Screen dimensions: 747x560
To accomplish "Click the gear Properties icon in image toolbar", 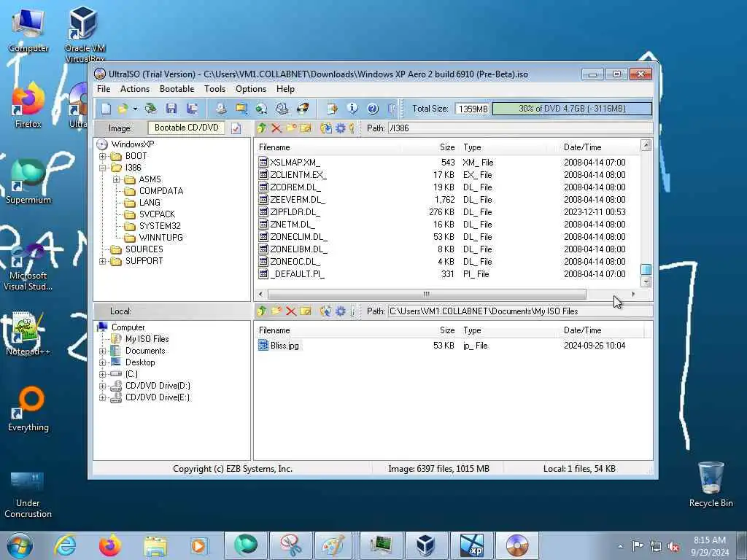I will pyautogui.click(x=341, y=128).
